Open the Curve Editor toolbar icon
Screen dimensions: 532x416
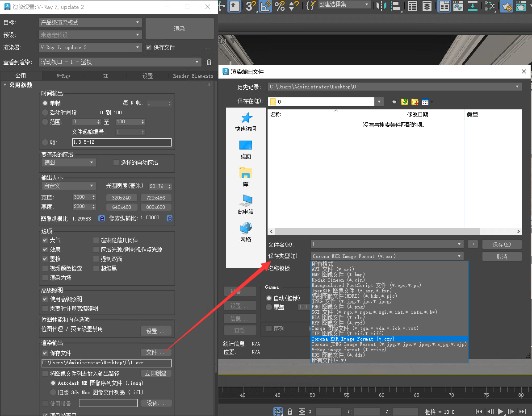tap(458, 6)
